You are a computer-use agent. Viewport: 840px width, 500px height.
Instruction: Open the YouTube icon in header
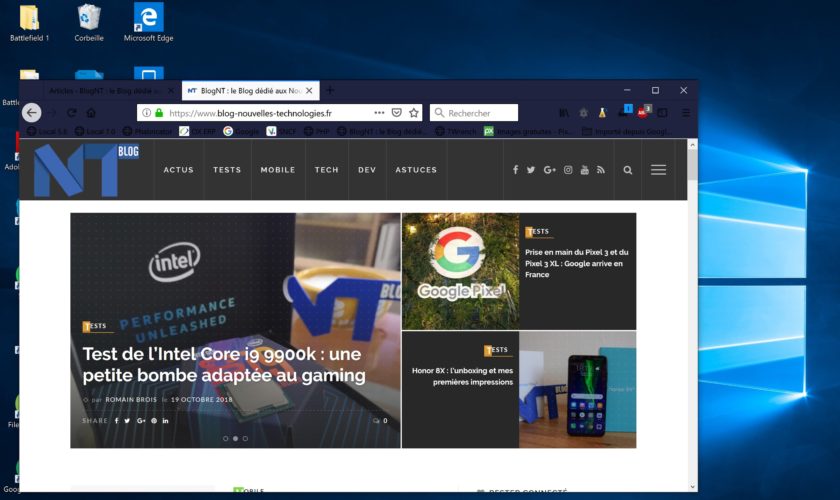(x=585, y=170)
